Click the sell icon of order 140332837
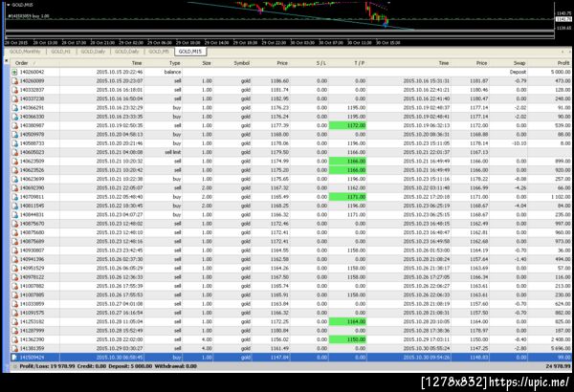The width and height of the screenshot is (574, 392). pos(14,90)
